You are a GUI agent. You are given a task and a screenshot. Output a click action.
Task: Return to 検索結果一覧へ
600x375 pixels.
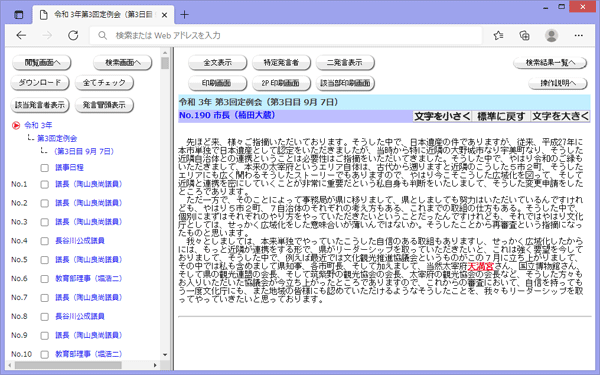[x=550, y=63]
